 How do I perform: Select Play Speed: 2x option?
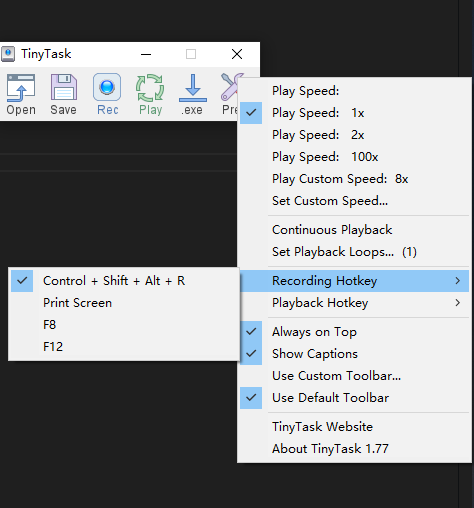(354, 135)
